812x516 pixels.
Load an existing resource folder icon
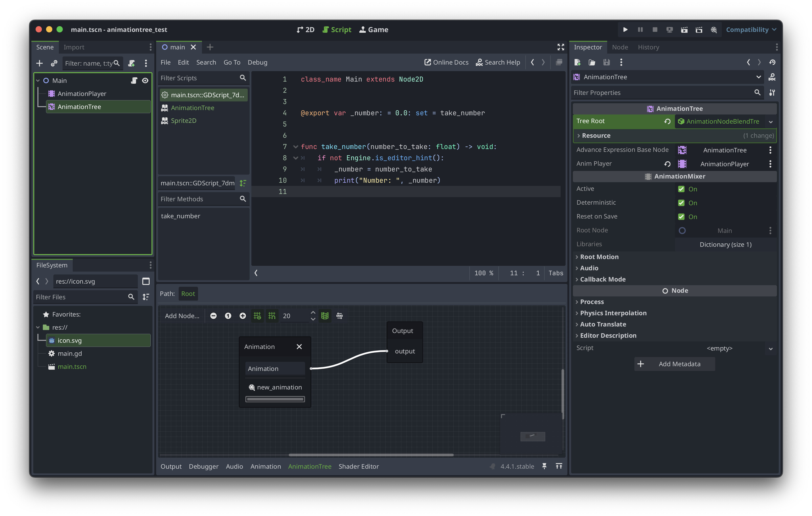point(592,62)
